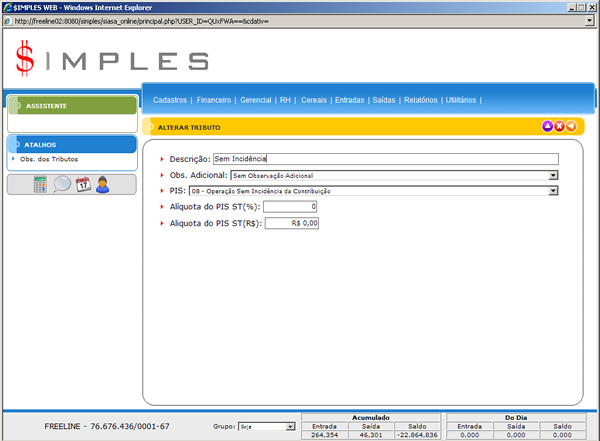Open the Financeiro menu

point(214,100)
